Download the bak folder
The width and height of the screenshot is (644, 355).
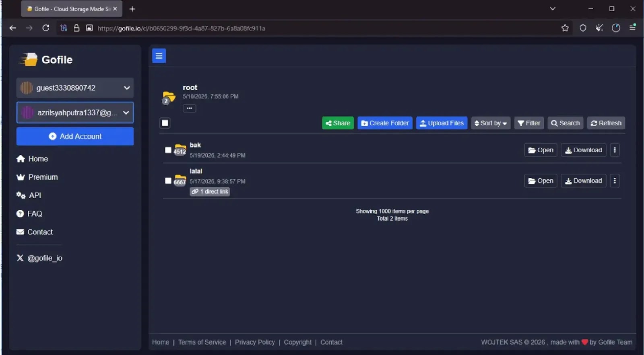pos(584,150)
